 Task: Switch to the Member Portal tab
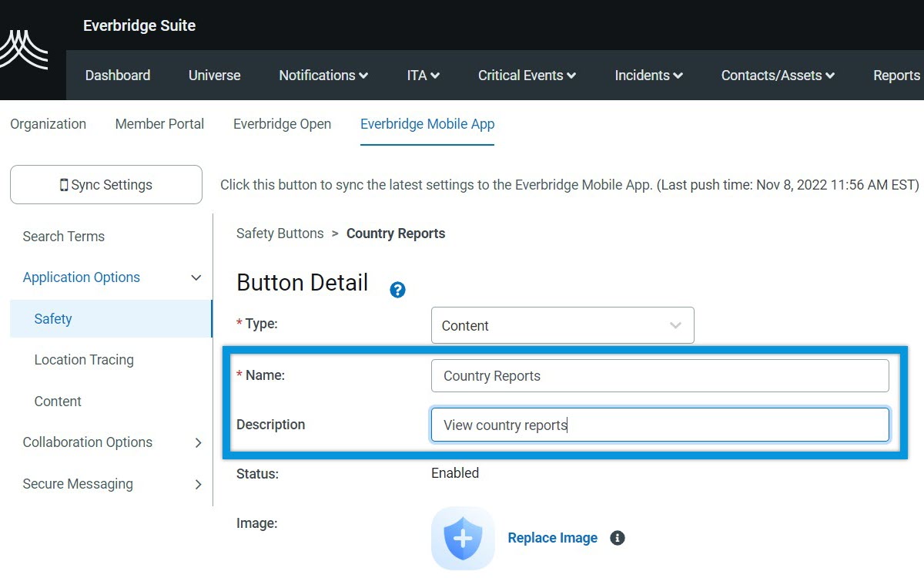[x=159, y=124]
